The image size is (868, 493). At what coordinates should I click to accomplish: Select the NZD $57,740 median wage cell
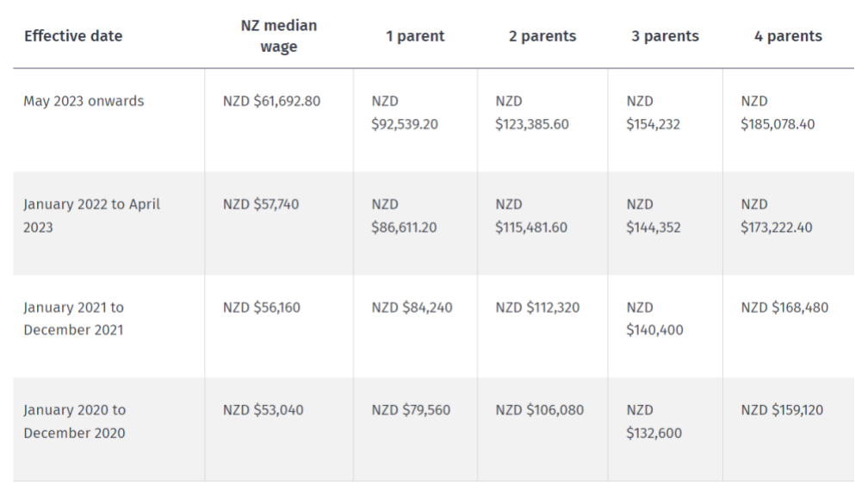[261, 204]
